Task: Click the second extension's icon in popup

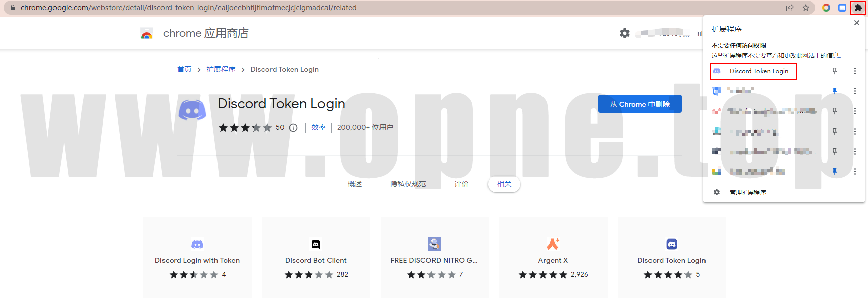Action: coord(717,91)
